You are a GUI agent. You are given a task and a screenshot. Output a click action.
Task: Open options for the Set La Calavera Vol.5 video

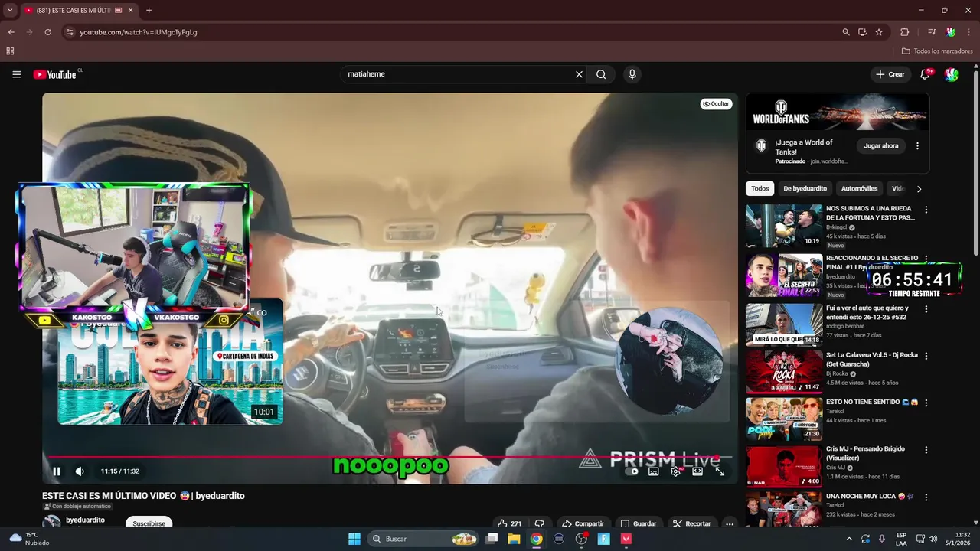[926, 357]
